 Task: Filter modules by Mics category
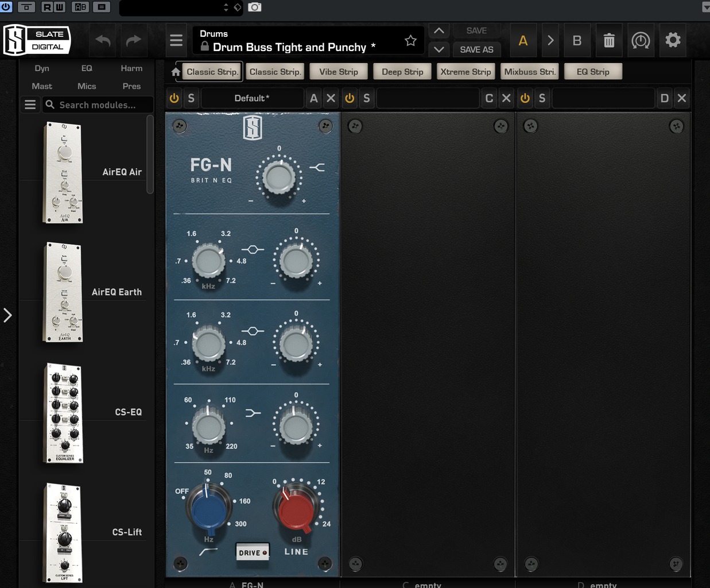87,86
